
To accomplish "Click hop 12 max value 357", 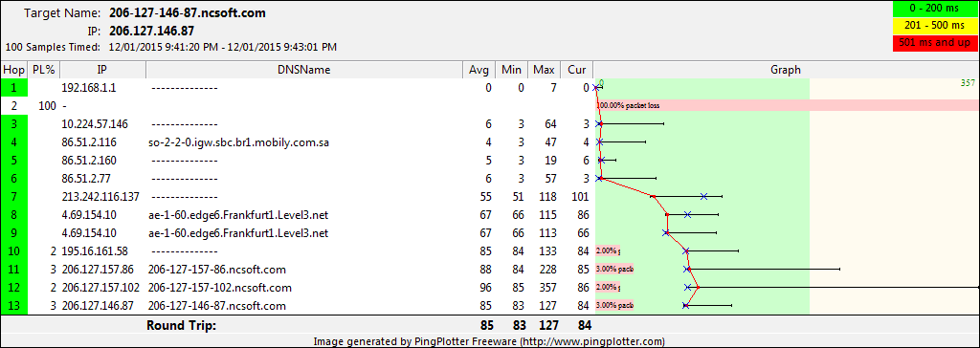I will 548,288.
